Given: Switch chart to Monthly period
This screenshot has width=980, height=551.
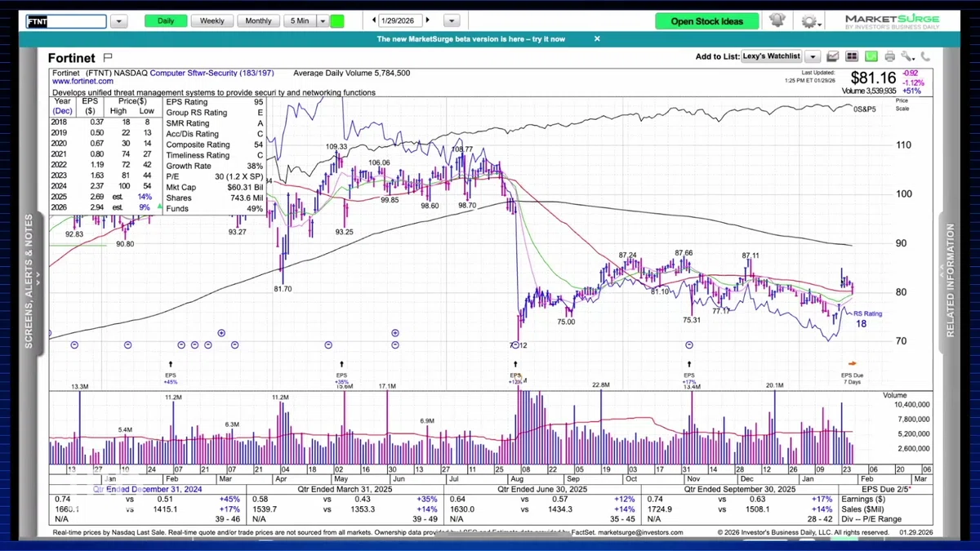Looking at the screenshot, I should 258,21.
